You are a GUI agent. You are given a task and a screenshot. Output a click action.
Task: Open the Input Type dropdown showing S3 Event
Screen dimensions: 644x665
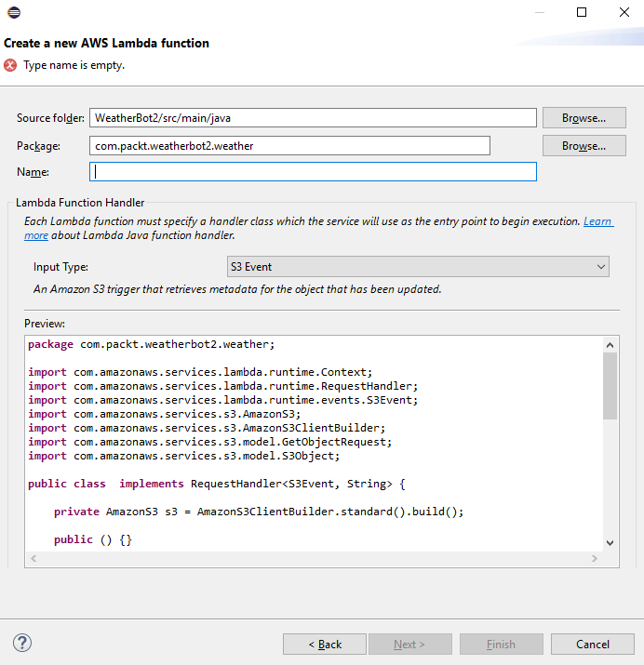tap(418, 267)
